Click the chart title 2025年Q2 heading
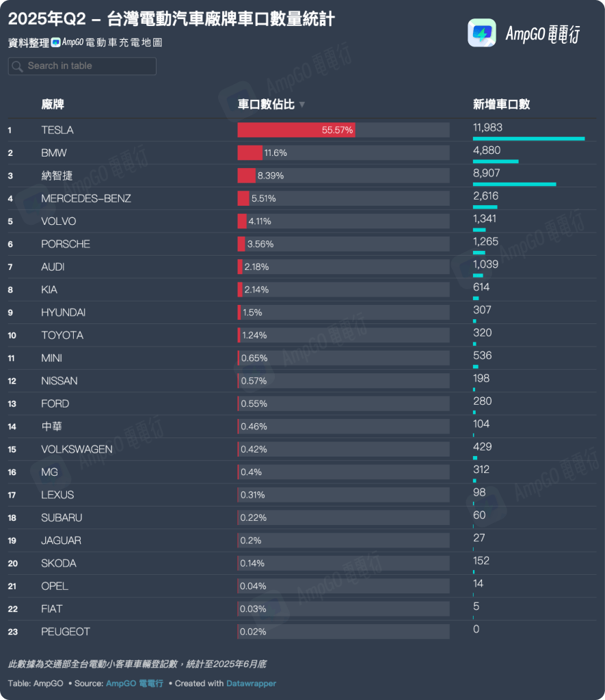The height and width of the screenshot is (700, 605). (171, 18)
